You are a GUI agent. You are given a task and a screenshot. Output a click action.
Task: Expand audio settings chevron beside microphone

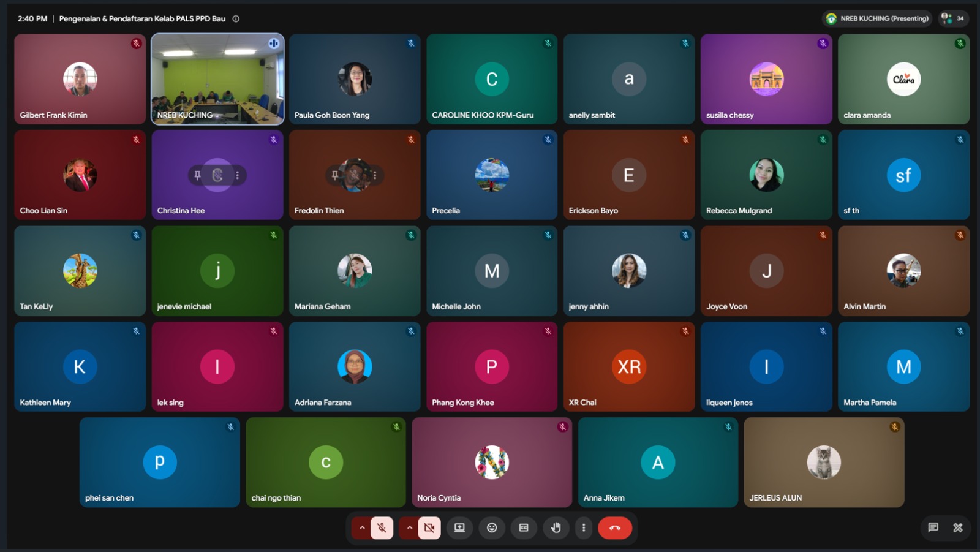click(x=362, y=527)
